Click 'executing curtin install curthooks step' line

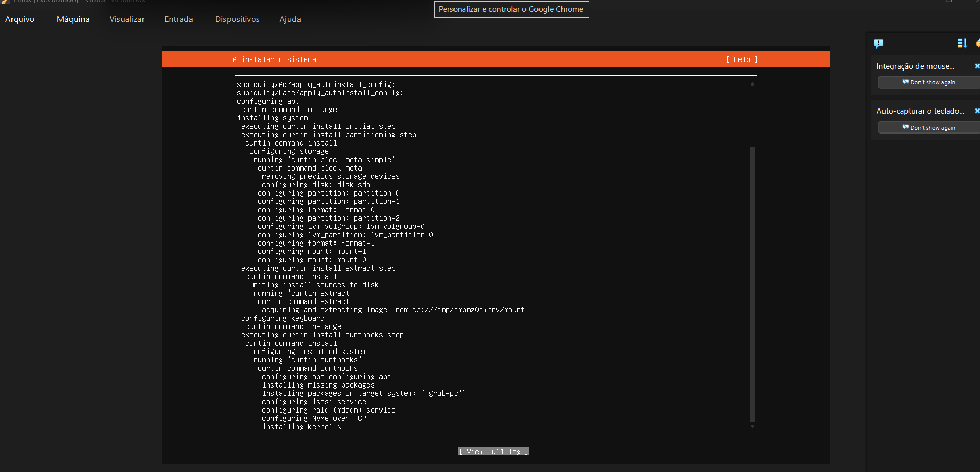[x=322, y=335]
